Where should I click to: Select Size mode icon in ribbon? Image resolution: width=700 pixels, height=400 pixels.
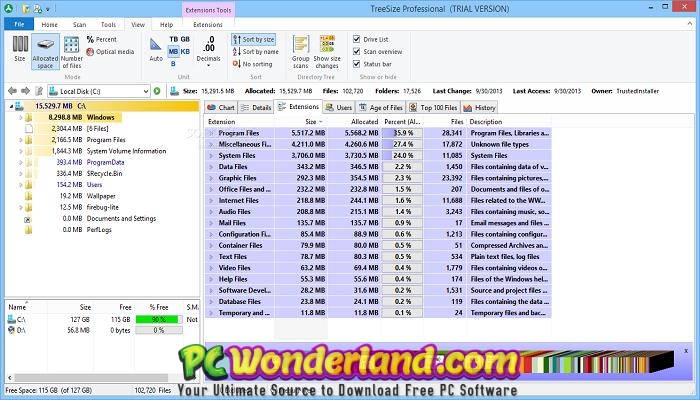[20, 49]
